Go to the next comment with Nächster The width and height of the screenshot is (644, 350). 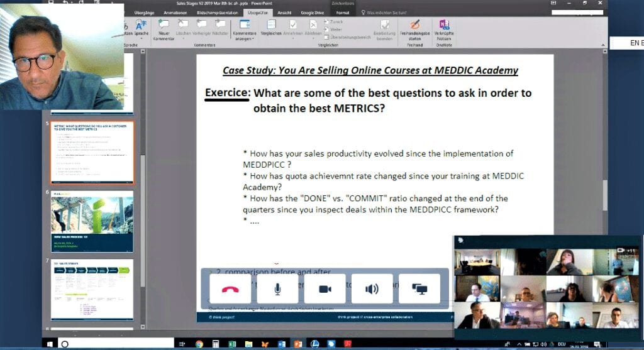click(x=221, y=27)
